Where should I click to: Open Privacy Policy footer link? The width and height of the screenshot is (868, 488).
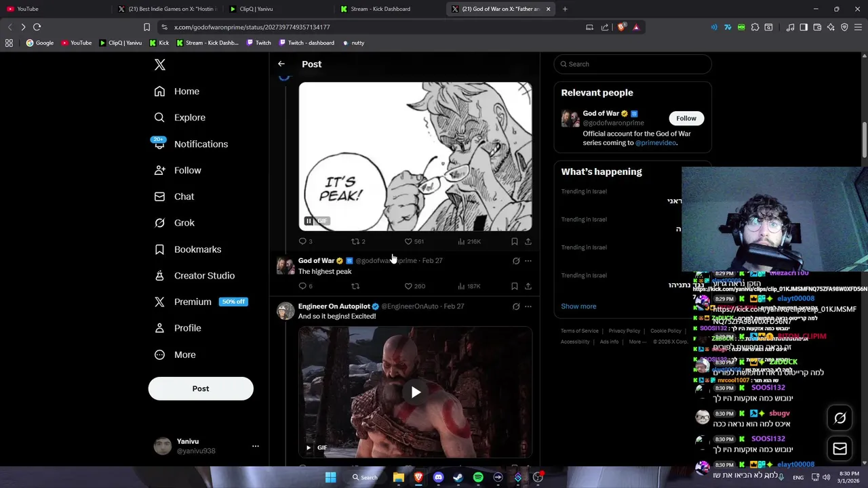[x=625, y=331]
